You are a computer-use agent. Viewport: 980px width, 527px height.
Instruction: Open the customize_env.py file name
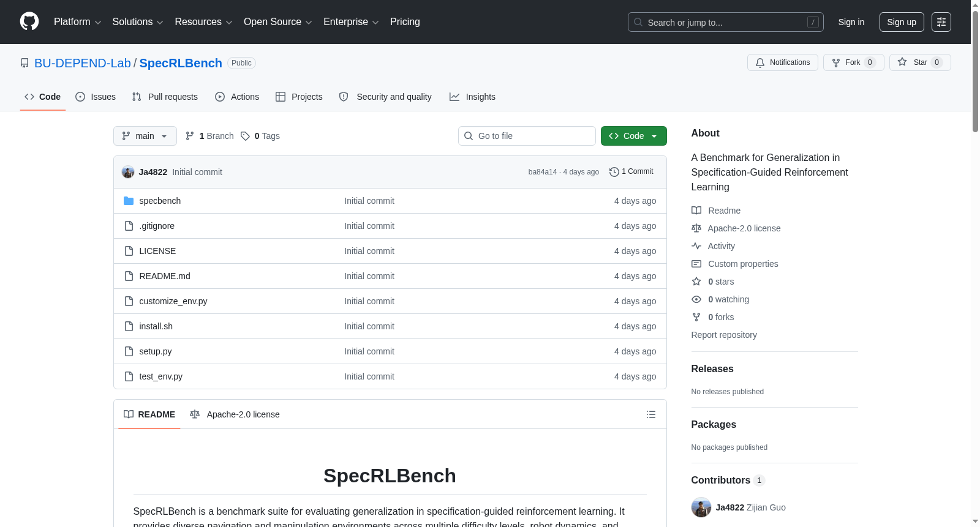(x=173, y=301)
